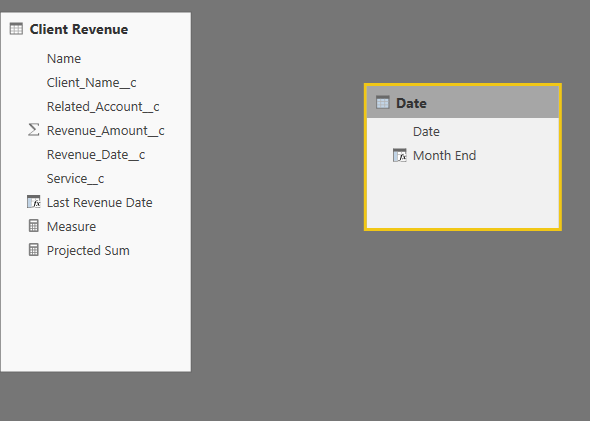The height and width of the screenshot is (421, 590).
Task: Select the Name field in Client Revenue
Action: (x=64, y=59)
